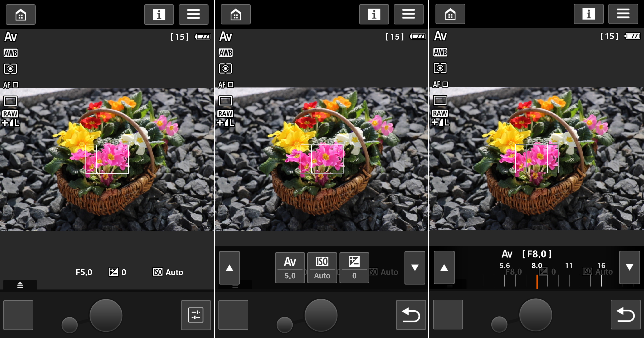
Task: Tap the RAW+L image quality icon in right panel
Action: pos(440,118)
